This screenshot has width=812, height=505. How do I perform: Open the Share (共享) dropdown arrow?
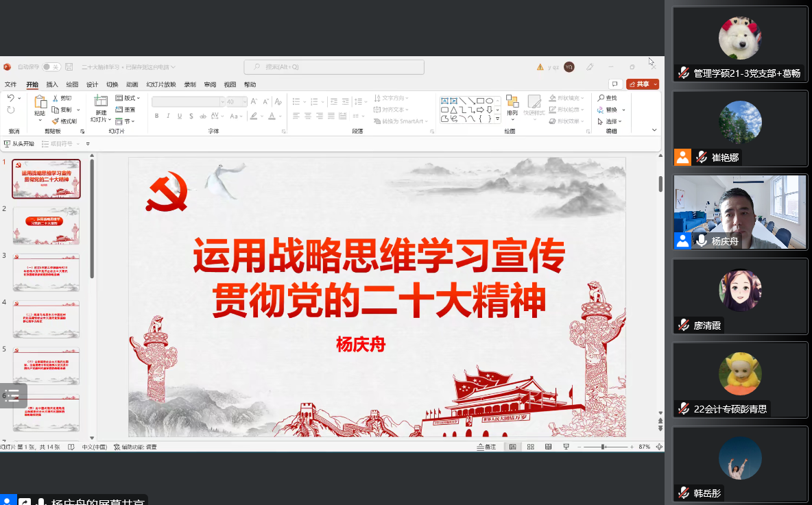click(x=656, y=84)
